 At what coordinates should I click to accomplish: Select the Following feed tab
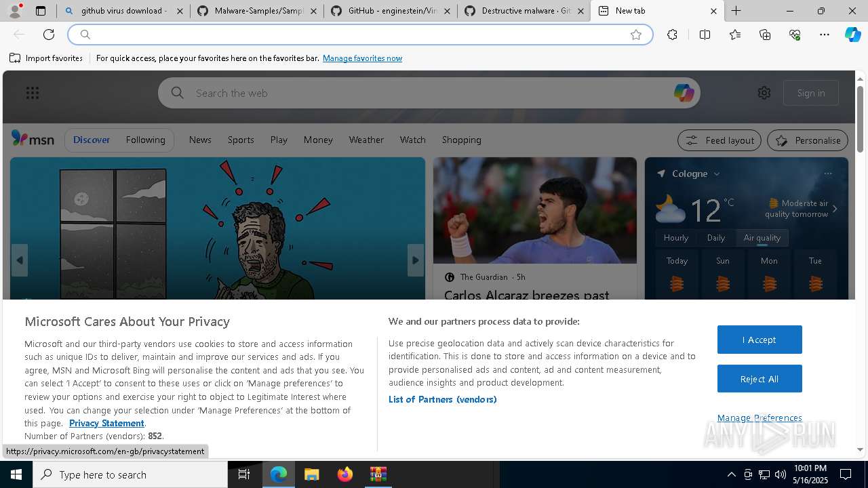(145, 140)
